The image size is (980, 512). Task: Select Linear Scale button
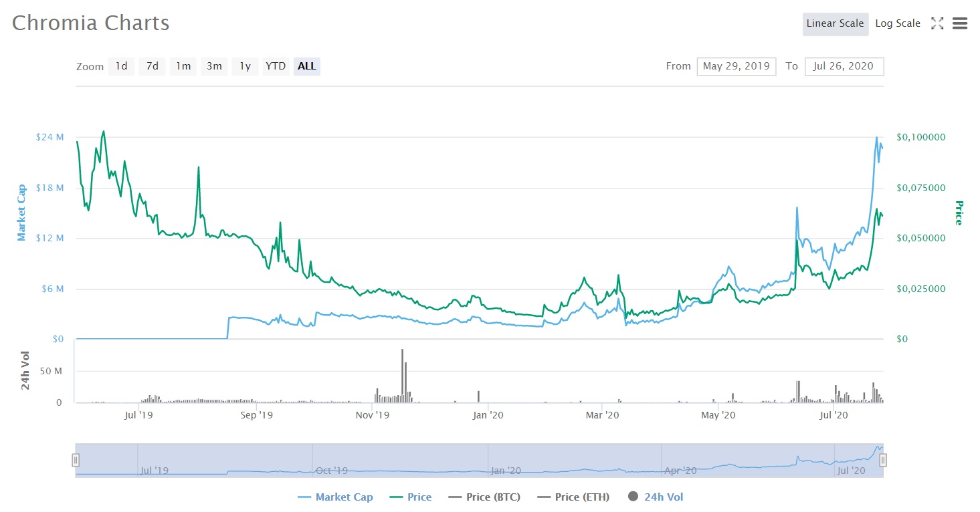click(835, 23)
